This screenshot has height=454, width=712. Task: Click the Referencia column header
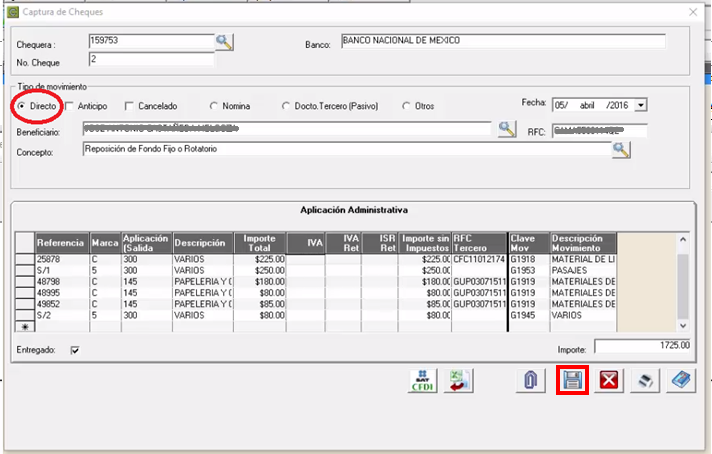click(x=62, y=243)
